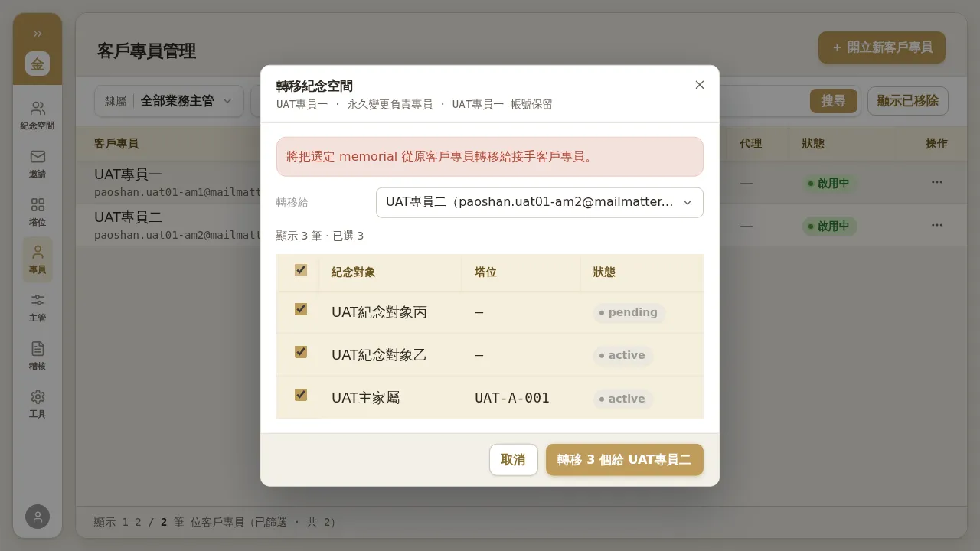Click 啟用中 status of UAT專員二

click(830, 226)
